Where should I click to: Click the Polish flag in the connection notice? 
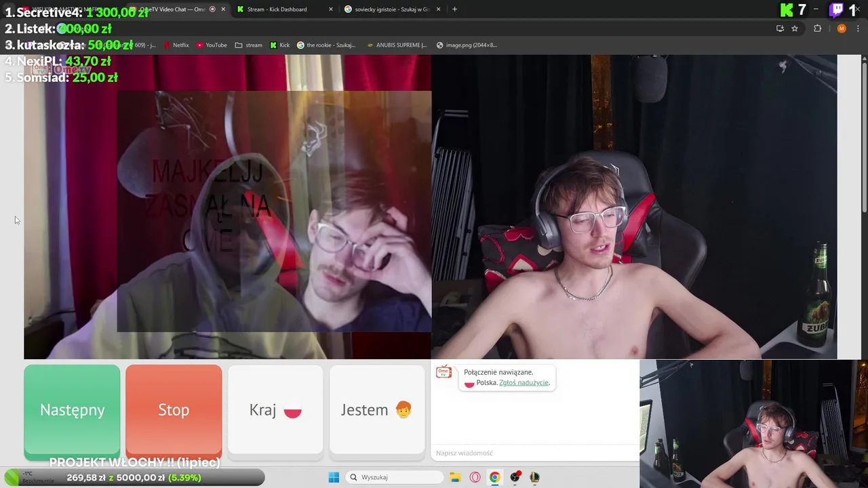click(469, 383)
